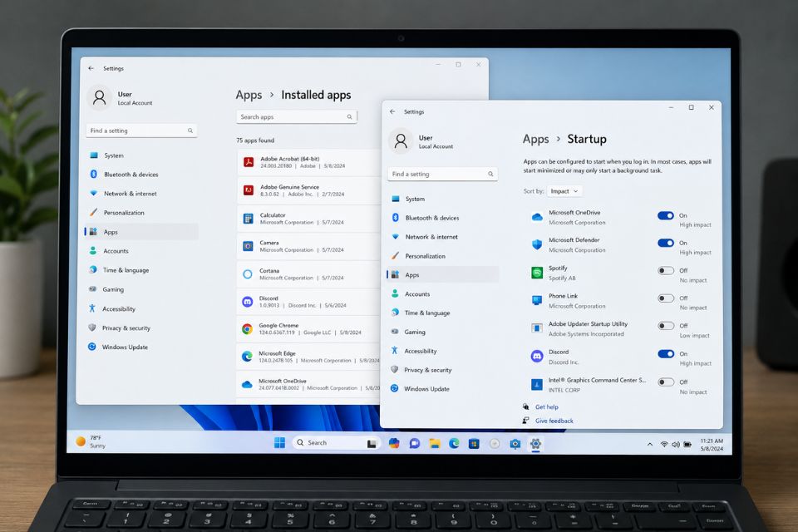798x532 pixels.
Task: Click the clock showing 11:21 AM
Action: pyautogui.click(x=712, y=445)
